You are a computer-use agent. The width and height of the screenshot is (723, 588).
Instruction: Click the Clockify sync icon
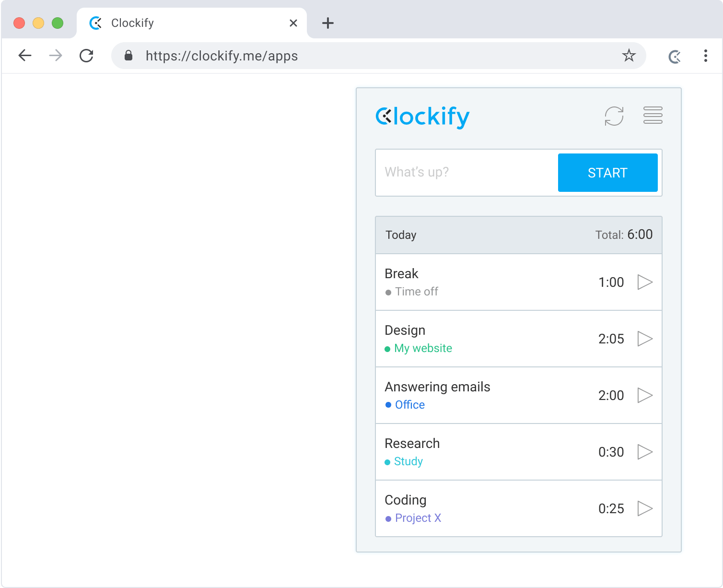[x=614, y=116]
